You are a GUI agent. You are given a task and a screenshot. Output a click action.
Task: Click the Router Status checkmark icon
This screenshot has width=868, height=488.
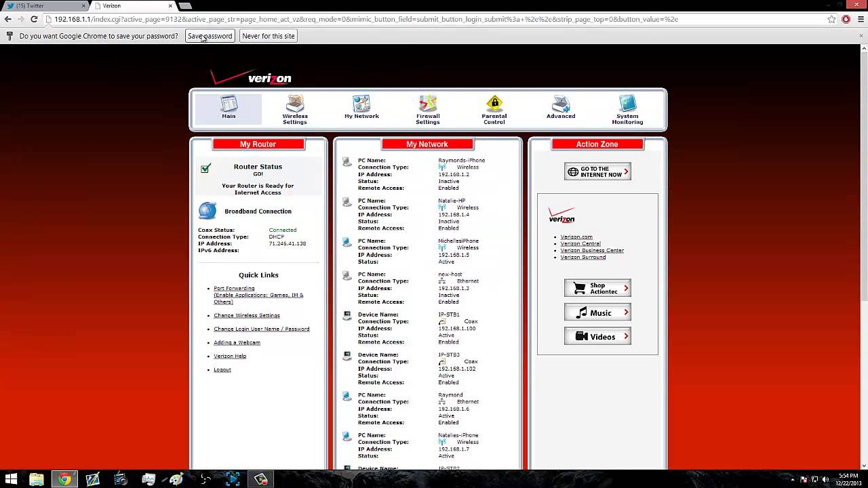(205, 168)
